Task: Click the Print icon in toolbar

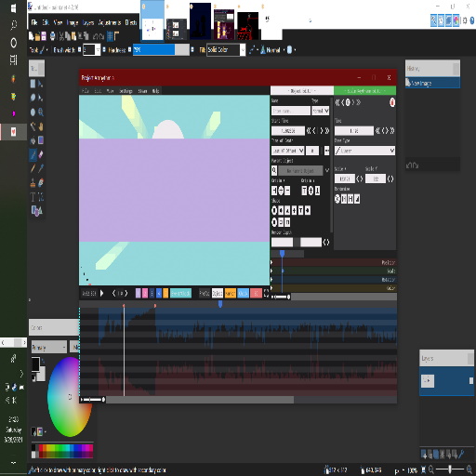Action: (x=53, y=36)
